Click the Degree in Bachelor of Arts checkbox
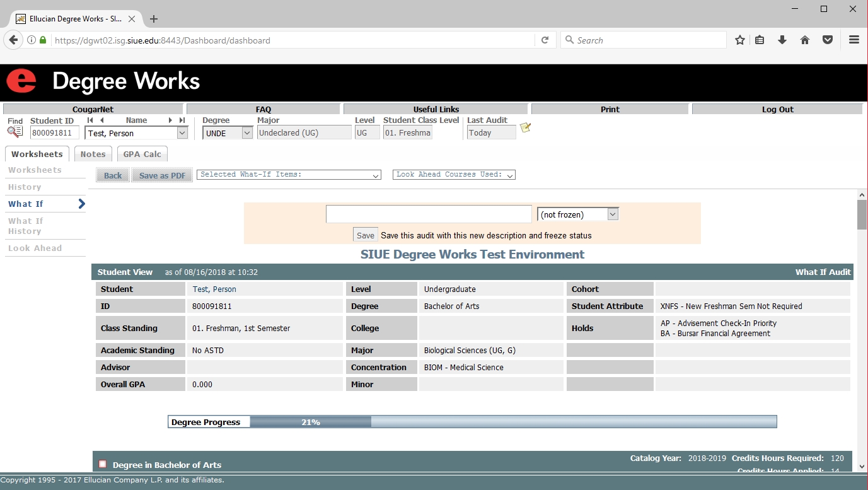 click(x=103, y=464)
